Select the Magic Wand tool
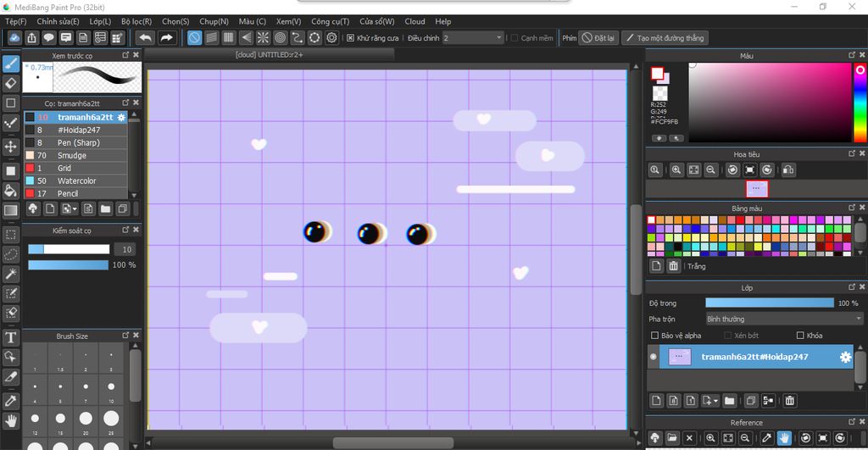Screen dimensions: 868x450 [x=10, y=274]
